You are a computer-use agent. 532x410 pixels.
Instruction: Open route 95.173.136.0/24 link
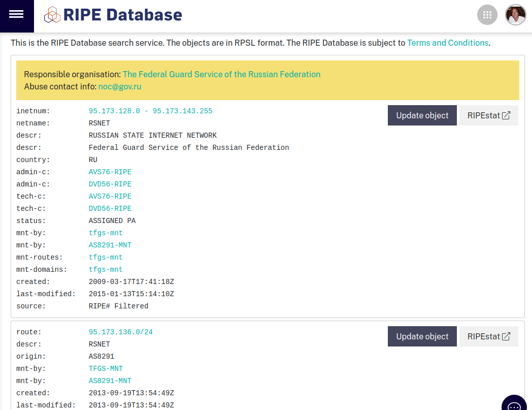pyautogui.click(x=120, y=332)
